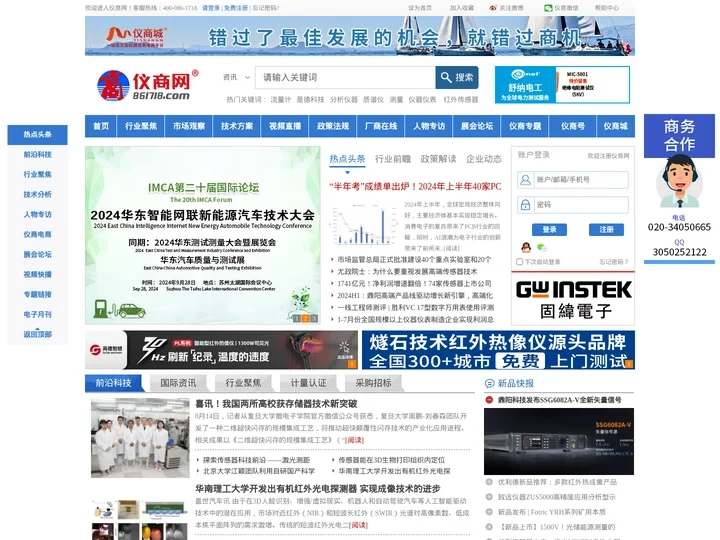Click 前沿科技 in left sidebar
This screenshot has width=720, height=540.
coord(38,155)
